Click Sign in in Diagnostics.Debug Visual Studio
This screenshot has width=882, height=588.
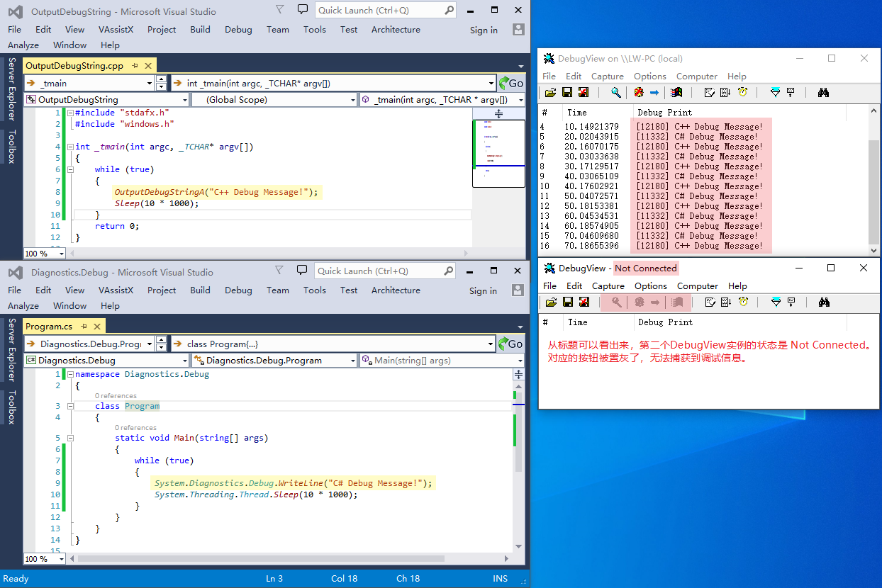(x=484, y=290)
